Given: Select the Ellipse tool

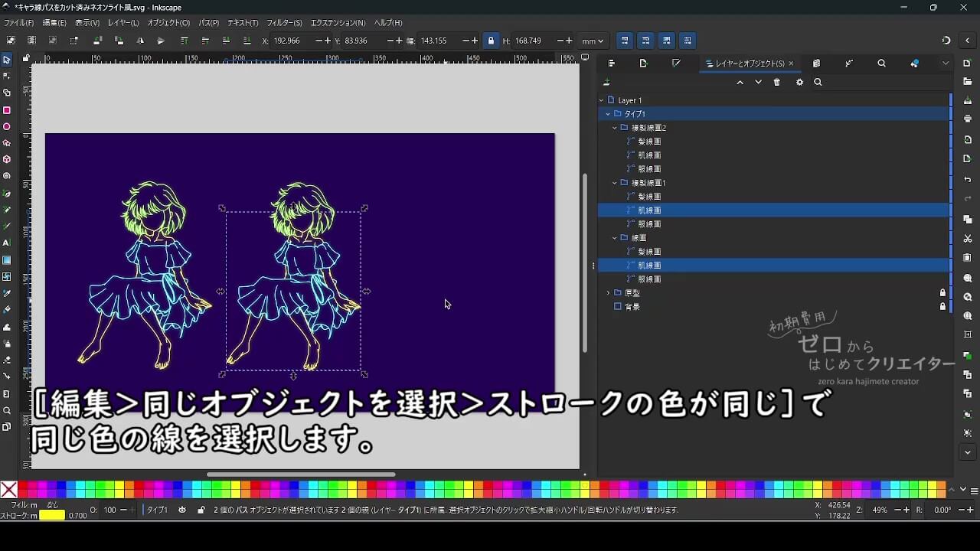Looking at the screenshot, I should [x=8, y=128].
